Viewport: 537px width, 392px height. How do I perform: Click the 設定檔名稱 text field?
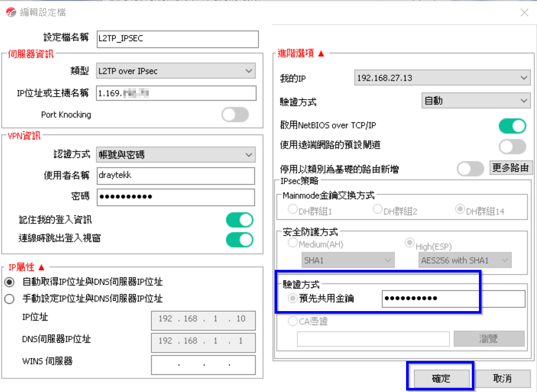[x=177, y=39]
